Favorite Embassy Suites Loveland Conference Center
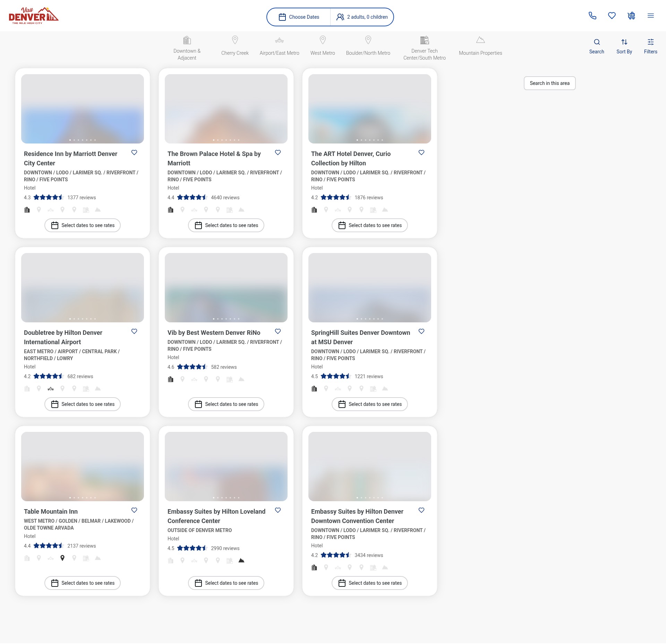 click(x=278, y=510)
